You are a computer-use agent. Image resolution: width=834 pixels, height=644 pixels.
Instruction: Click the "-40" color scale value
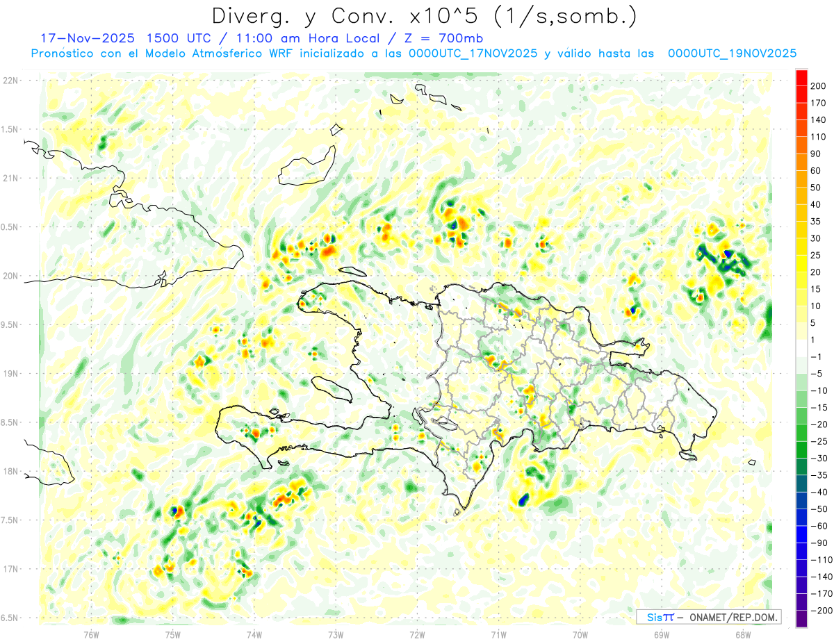click(x=820, y=492)
